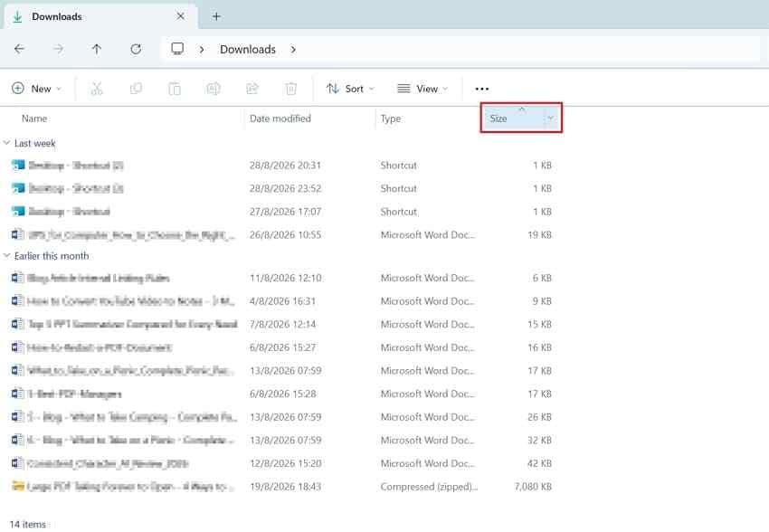Select Word document dated 4/8/2026 16:31
The height and width of the screenshot is (532, 769).
pyautogui.click(x=281, y=301)
